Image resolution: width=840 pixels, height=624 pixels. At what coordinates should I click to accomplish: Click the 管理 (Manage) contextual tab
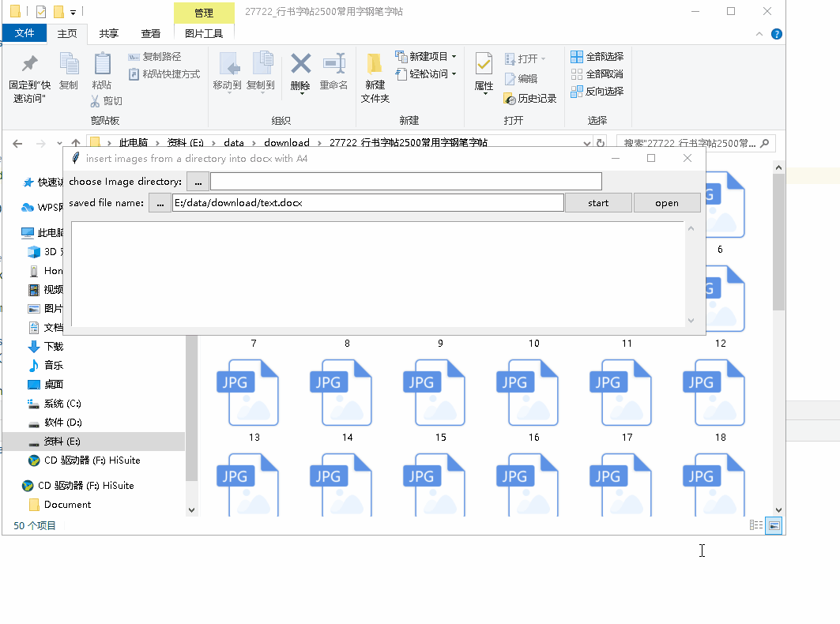pos(204,13)
